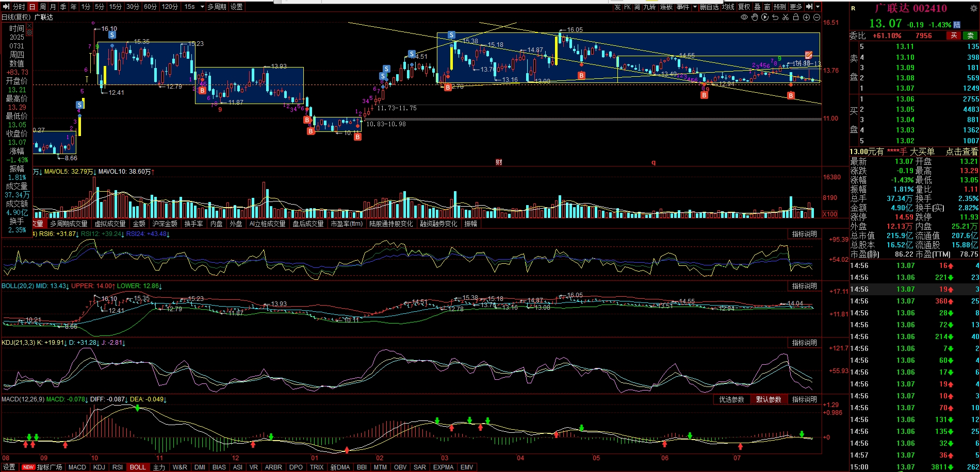Click the 财 marker below price chart
The image size is (980, 472).
point(499,162)
